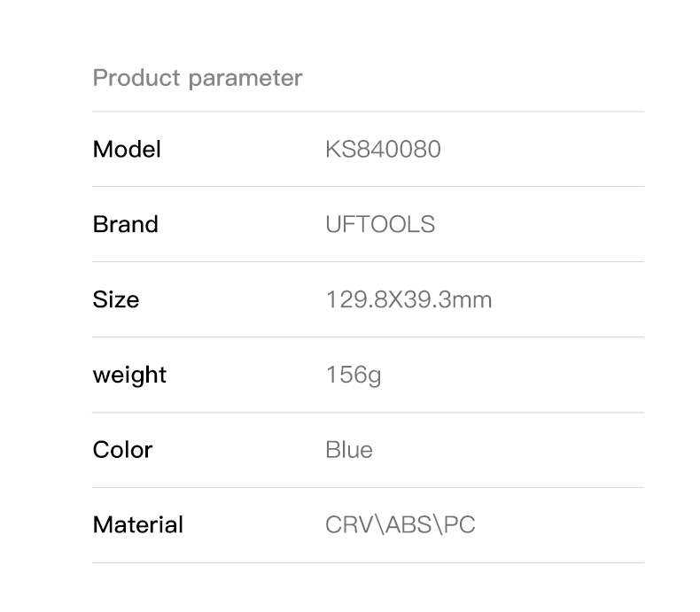
Task: Click the "Product parameter" heading
Action: point(198,78)
